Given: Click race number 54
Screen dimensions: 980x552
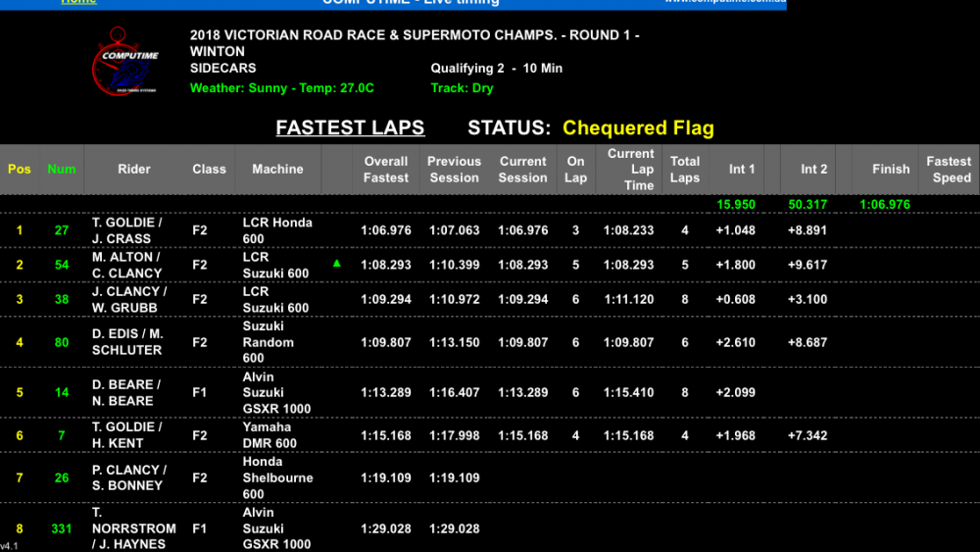Looking at the screenshot, I should click(x=61, y=265).
